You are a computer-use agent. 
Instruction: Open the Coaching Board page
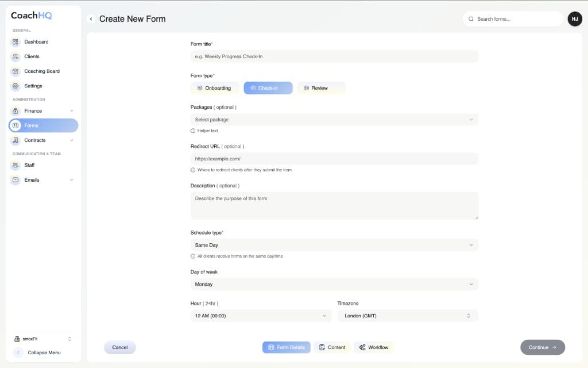click(14, 71)
